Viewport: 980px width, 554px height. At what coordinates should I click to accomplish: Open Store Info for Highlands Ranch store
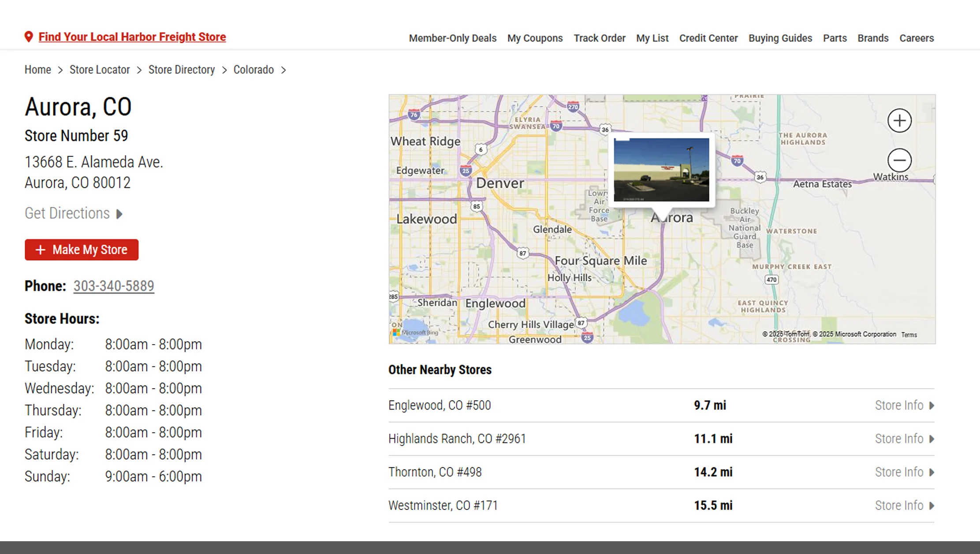[899, 439]
